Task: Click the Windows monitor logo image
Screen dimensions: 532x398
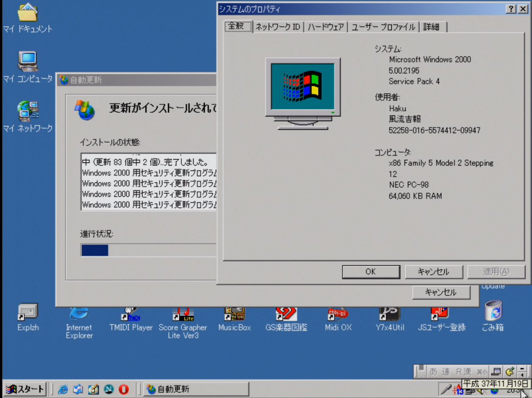Action: click(303, 94)
